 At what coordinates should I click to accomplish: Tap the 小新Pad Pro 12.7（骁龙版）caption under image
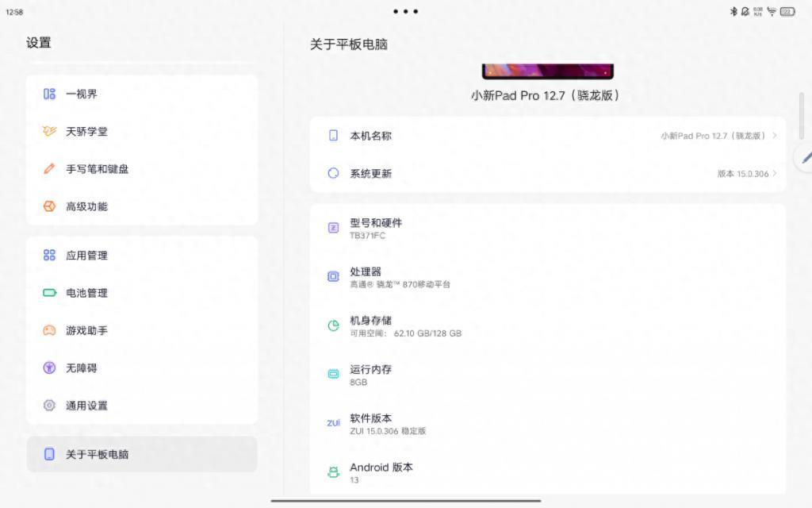[x=546, y=95]
